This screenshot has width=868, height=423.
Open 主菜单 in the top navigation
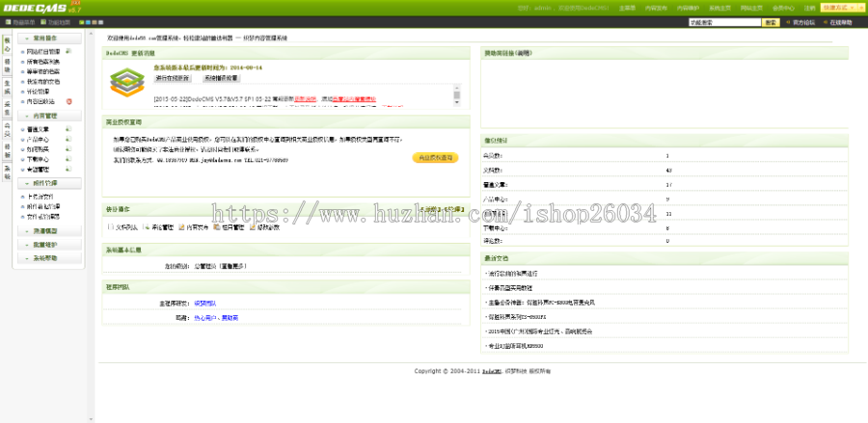coord(627,9)
